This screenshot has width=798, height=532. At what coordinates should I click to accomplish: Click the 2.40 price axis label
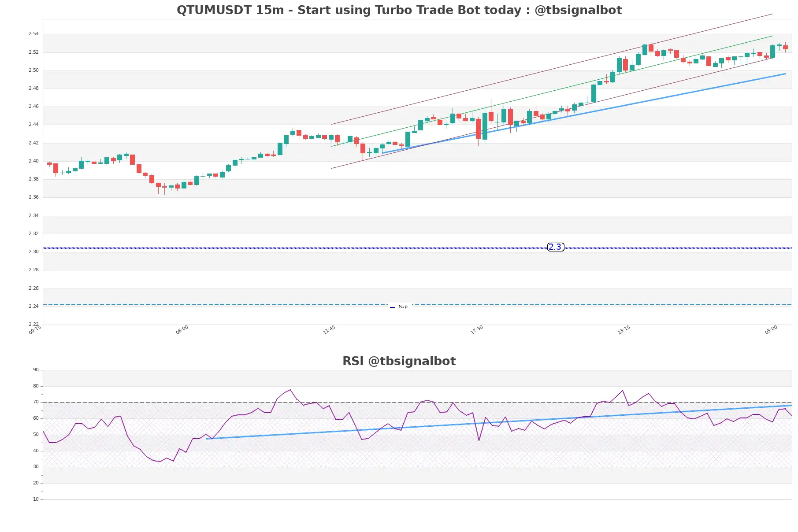point(33,161)
